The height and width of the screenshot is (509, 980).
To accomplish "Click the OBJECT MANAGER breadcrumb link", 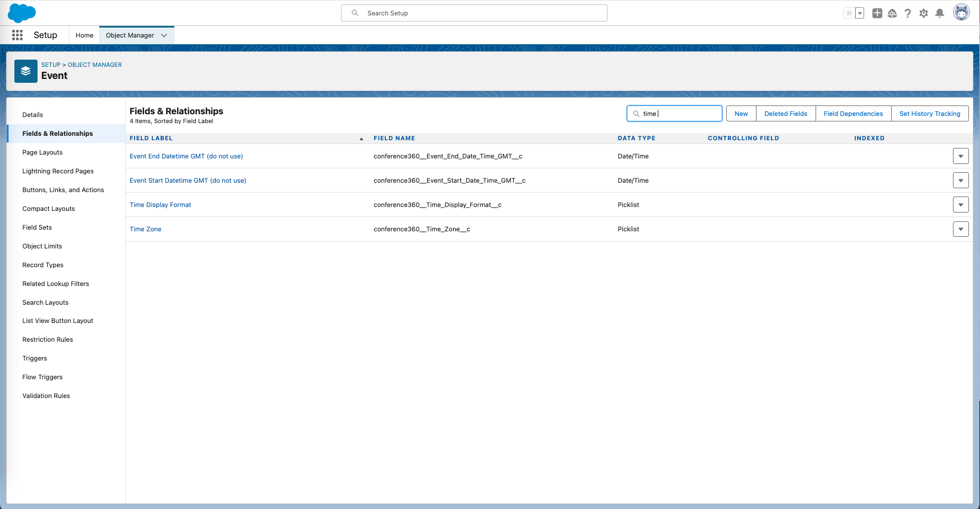I will point(95,65).
